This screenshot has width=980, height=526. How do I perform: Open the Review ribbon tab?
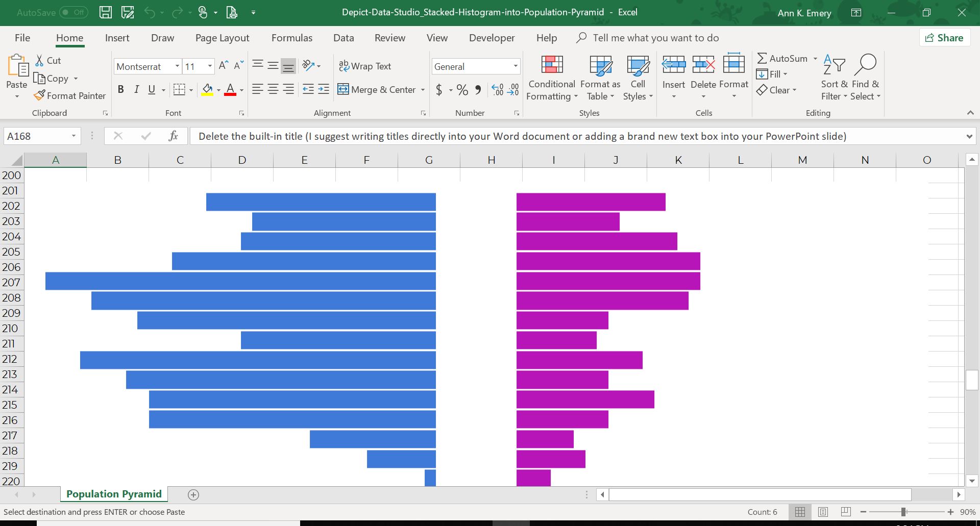pyautogui.click(x=389, y=38)
